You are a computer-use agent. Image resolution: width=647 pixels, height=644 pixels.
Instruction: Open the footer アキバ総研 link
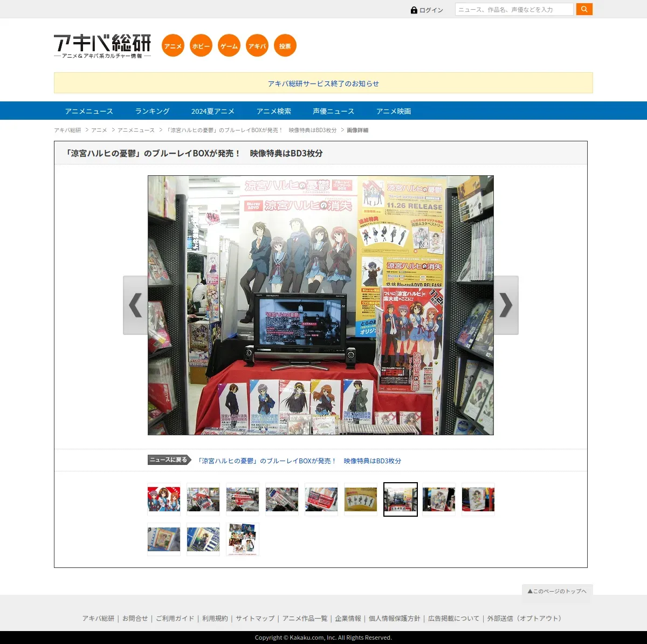coord(98,619)
